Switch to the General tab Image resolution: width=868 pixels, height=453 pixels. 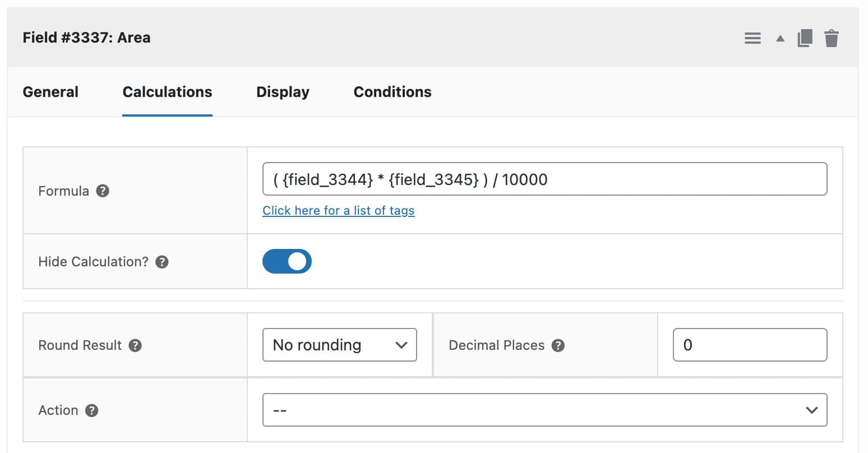(x=50, y=92)
